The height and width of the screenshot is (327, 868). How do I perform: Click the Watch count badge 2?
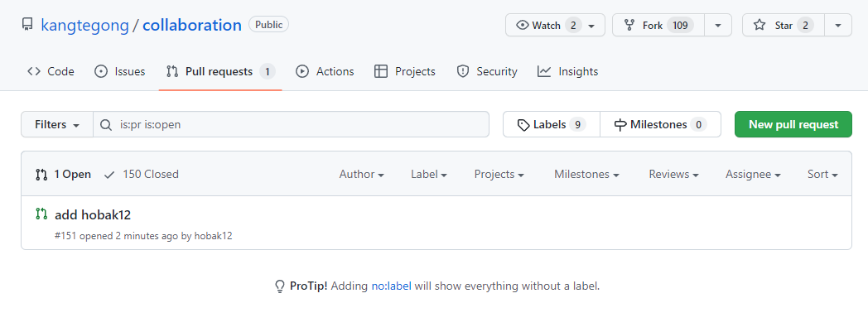[x=573, y=26]
